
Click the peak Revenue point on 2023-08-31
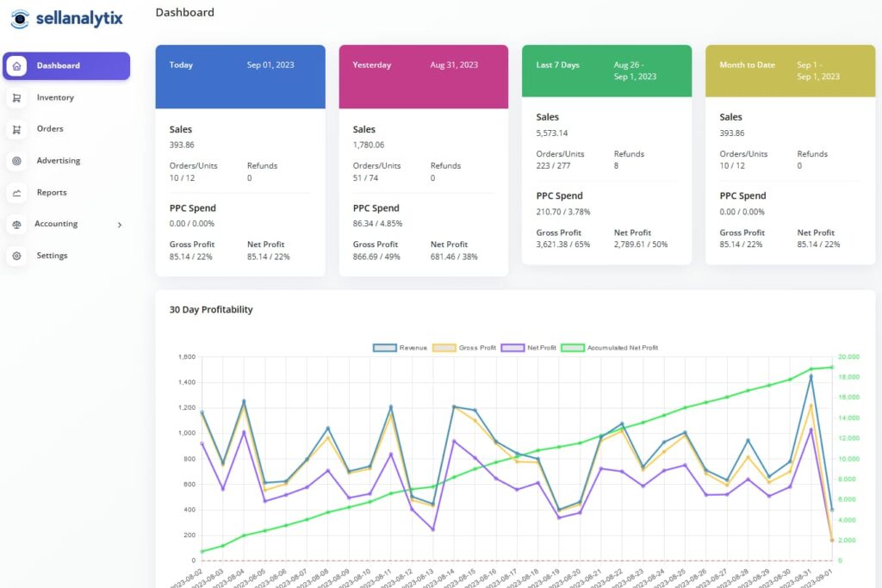811,376
